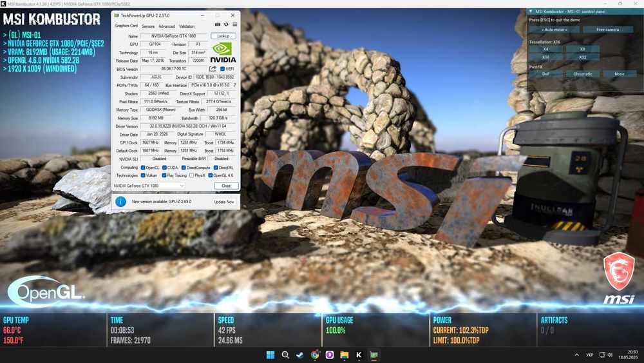Open the GPU selector dropdown
644x363 pixels.
[x=149, y=186]
